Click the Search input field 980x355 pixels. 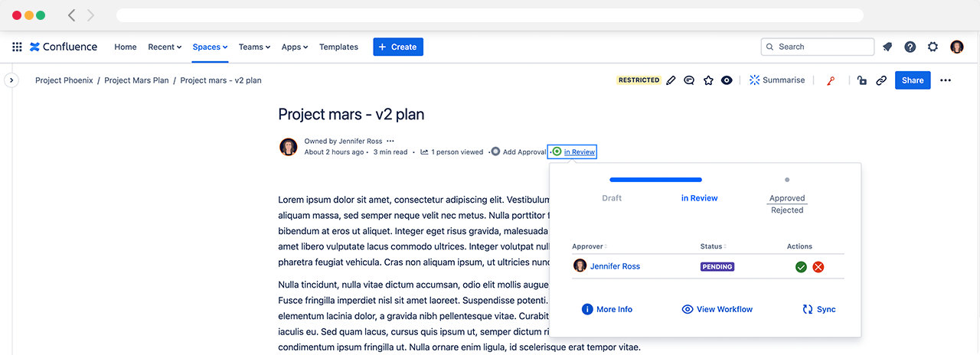[x=818, y=47]
